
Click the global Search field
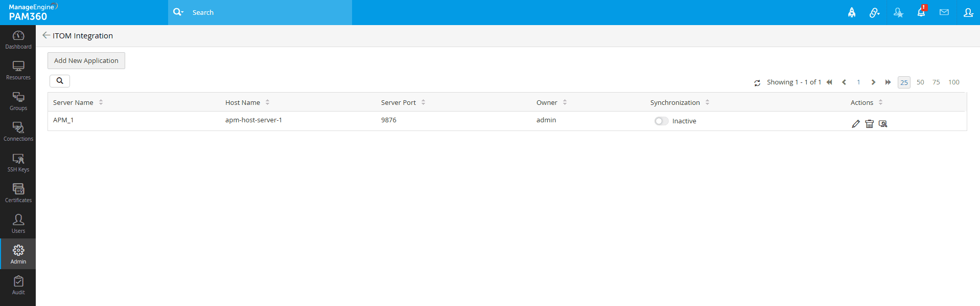point(269,12)
